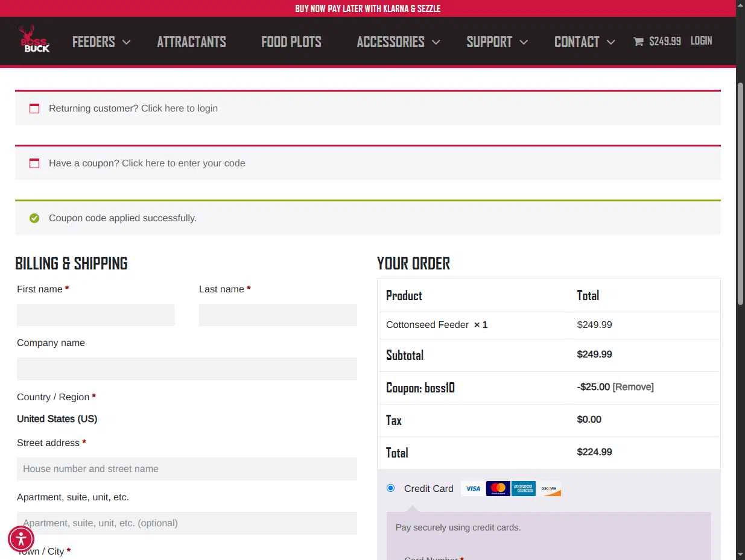Click the Boss Buck deer logo
745x560 pixels.
click(x=34, y=40)
